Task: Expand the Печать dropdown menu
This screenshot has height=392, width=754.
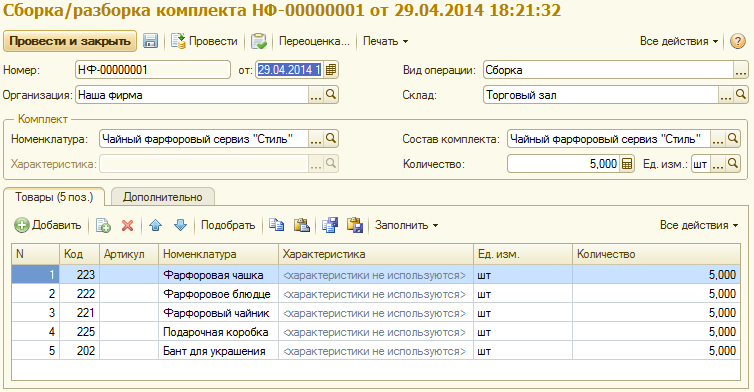Action: [385, 41]
